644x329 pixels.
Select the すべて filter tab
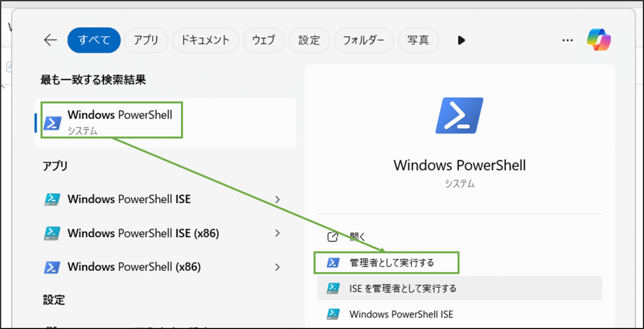pos(94,40)
